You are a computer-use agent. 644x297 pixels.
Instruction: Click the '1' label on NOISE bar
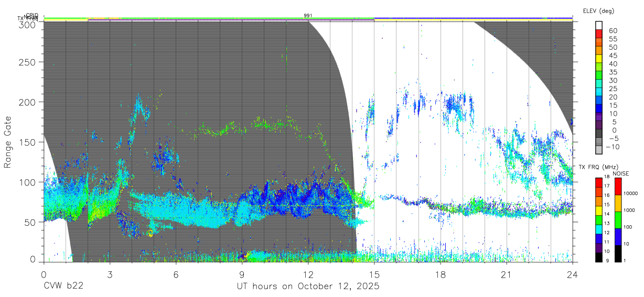(x=626, y=260)
